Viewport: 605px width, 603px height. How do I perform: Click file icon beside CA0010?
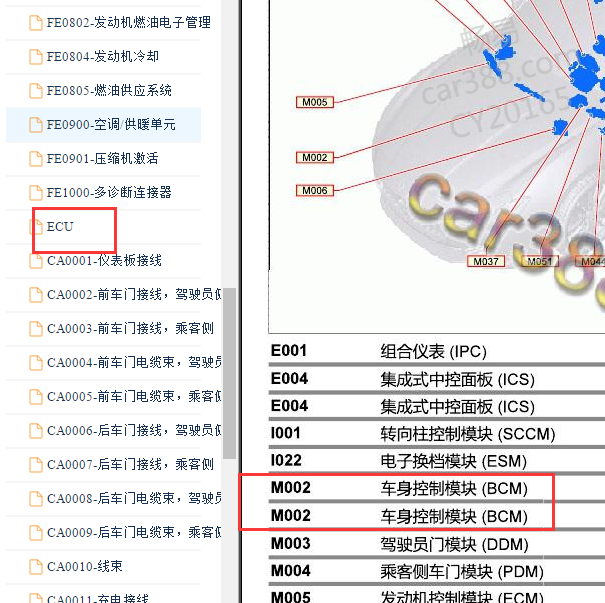(x=36, y=566)
